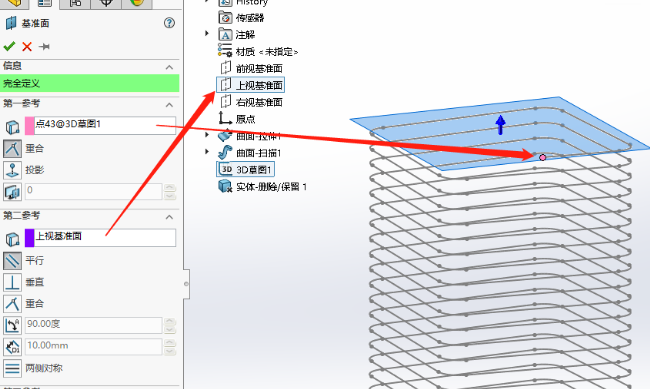Switch to the ConfigurationManager tab
650x389 pixels.
pyautogui.click(x=75, y=3)
